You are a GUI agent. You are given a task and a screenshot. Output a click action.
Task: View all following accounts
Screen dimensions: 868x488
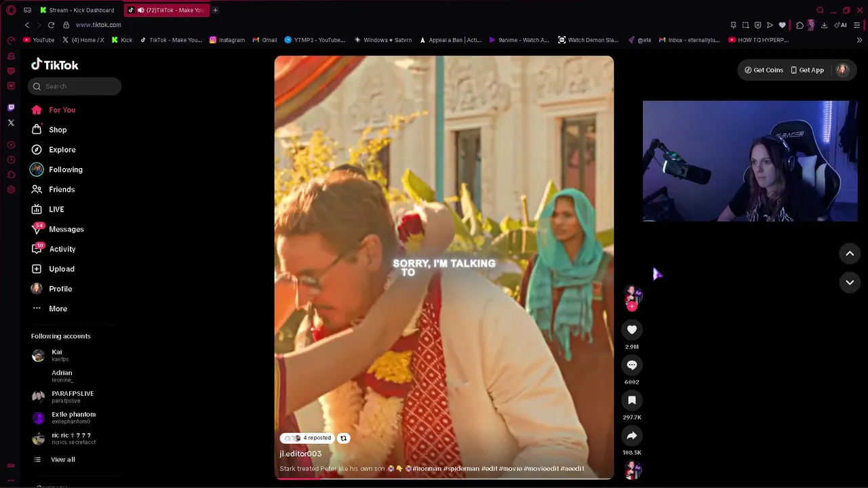tap(54, 460)
